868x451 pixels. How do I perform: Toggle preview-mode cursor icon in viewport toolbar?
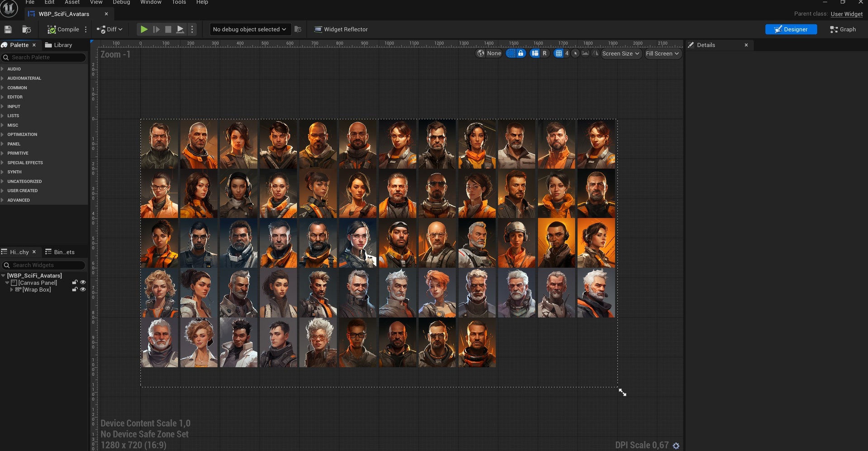click(x=575, y=53)
